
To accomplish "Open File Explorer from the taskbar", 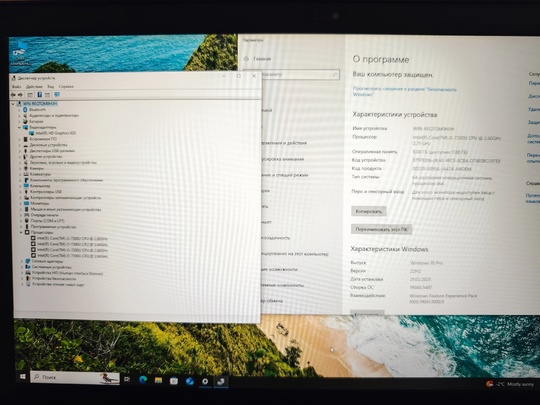I will [x=158, y=380].
